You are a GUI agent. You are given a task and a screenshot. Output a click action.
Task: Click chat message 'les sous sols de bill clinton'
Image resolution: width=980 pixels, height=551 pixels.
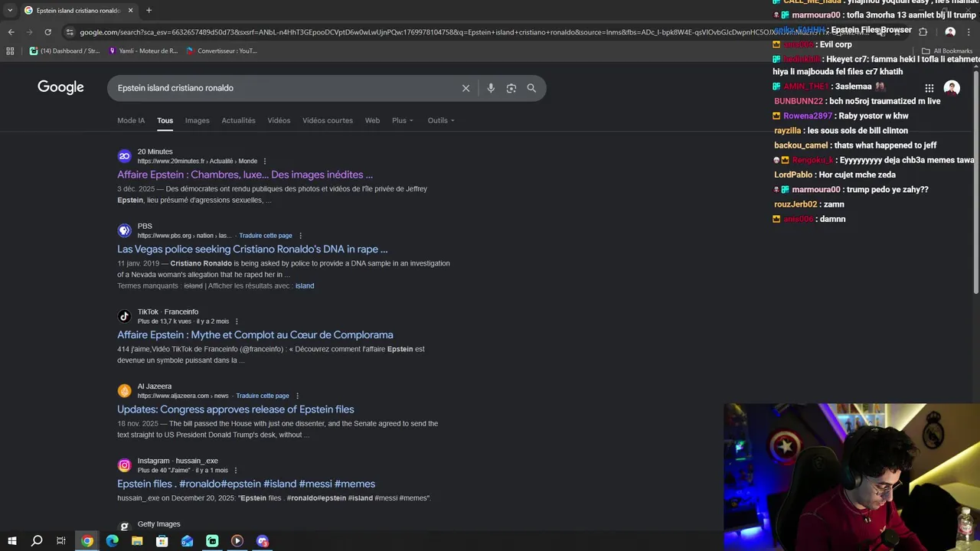(x=857, y=131)
